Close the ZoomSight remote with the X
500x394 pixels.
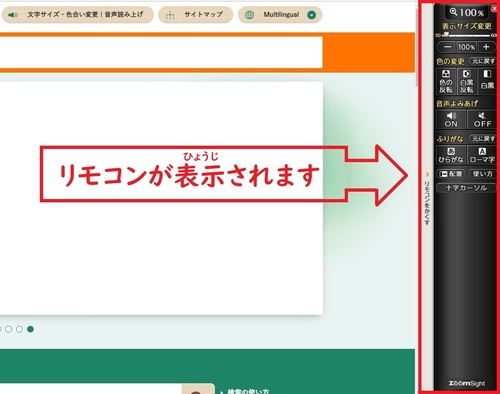(494, 8)
